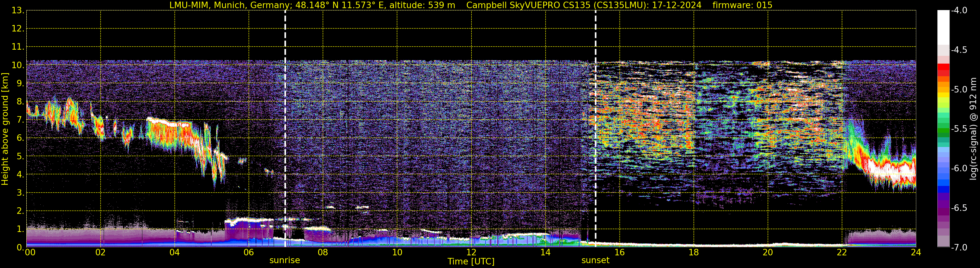Click the '04' tick on the time axis

tap(175, 252)
